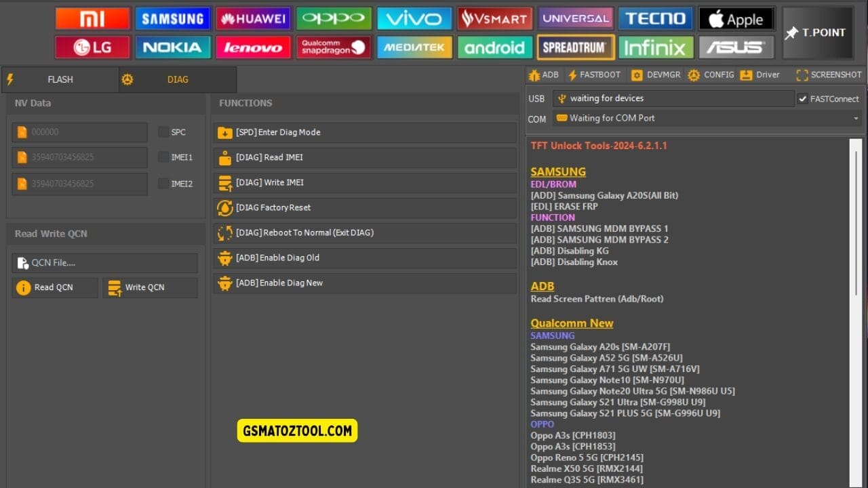
Task: Choose the Samsung brand logo
Action: [173, 18]
